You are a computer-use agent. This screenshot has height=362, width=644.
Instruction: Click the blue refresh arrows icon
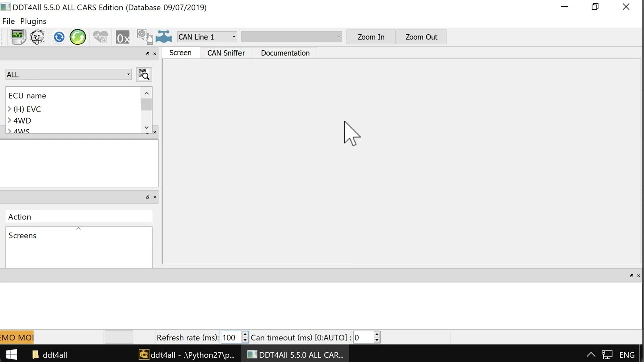coord(59,37)
